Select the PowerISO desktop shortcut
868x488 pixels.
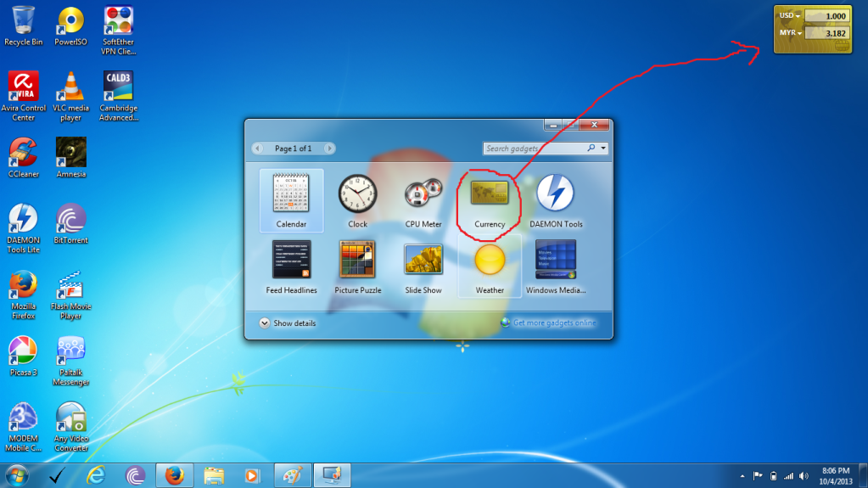pos(71,26)
